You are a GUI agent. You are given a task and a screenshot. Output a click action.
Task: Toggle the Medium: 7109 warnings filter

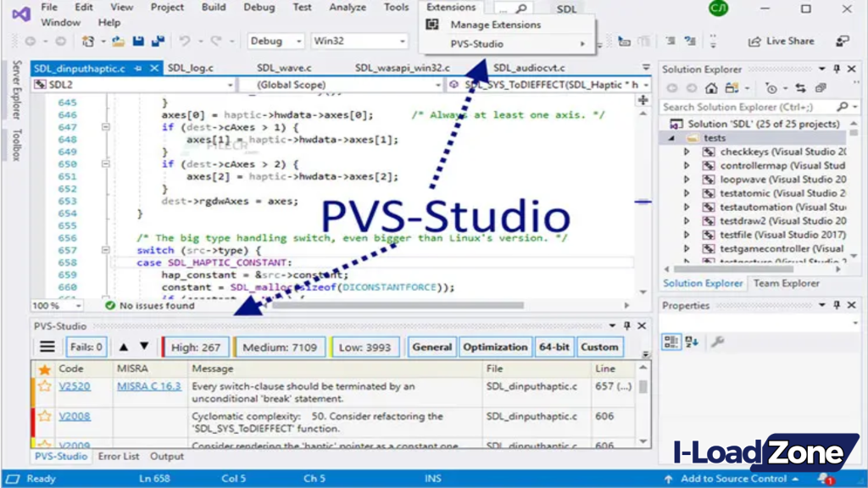tap(279, 347)
